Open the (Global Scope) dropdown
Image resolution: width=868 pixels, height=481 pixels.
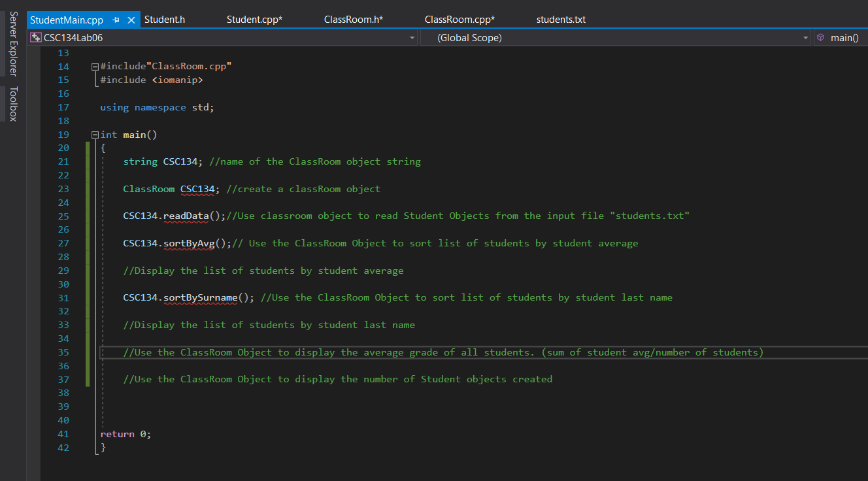click(806, 38)
